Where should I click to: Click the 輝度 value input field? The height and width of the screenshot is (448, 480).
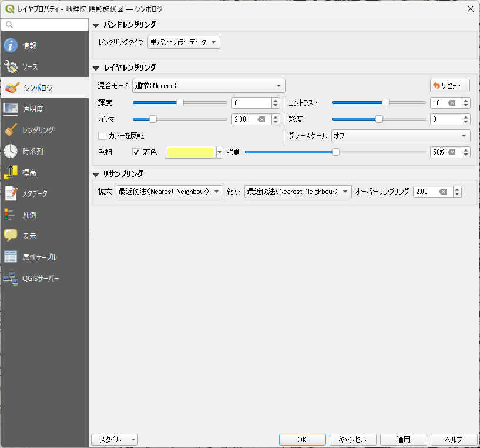(x=251, y=103)
